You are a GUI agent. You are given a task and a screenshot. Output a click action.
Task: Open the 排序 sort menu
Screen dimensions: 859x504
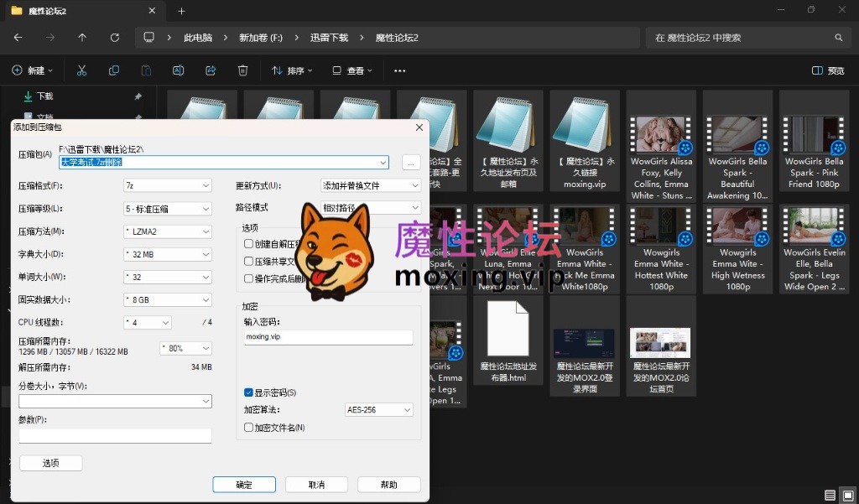click(x=292, y=70)
